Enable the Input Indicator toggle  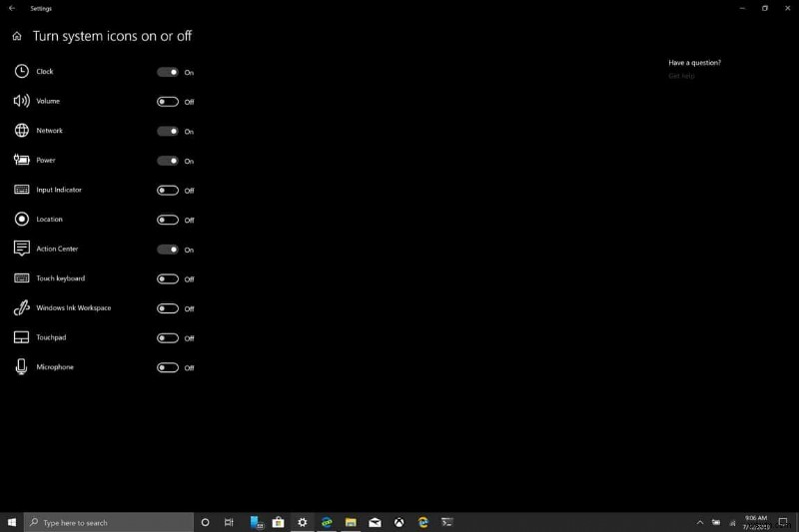[168, 191]
